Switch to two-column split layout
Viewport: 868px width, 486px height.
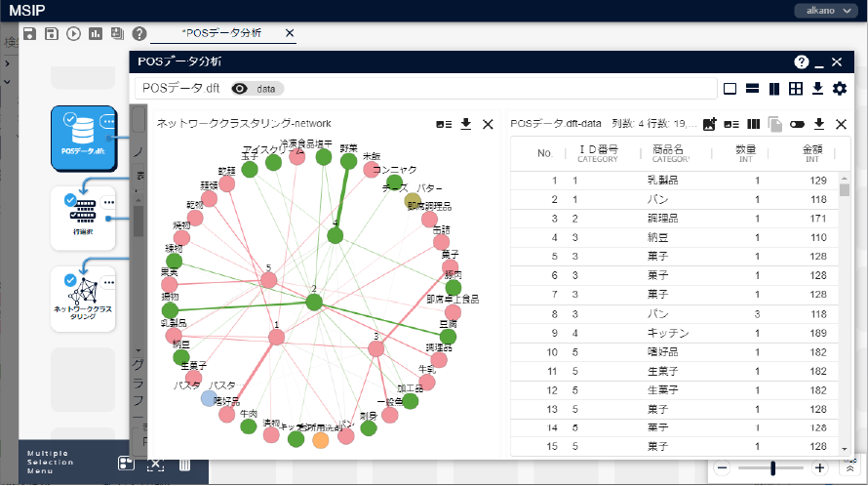tap(774, 89)
